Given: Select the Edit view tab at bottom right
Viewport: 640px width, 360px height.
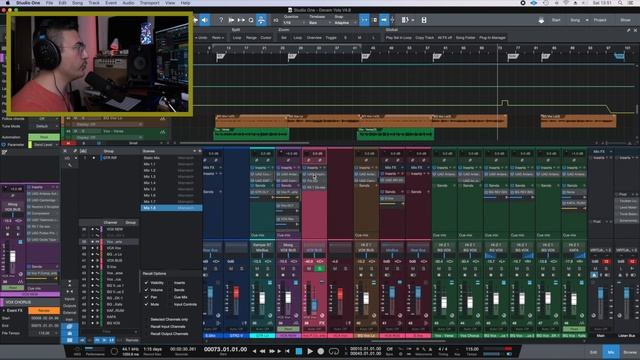Looking at the screenshot, I should (593, 352).
